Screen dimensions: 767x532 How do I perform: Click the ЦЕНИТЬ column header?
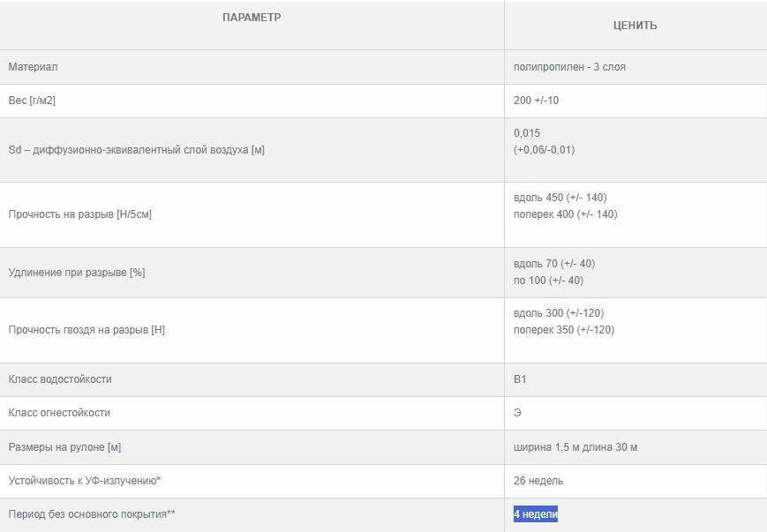[635, 26]
